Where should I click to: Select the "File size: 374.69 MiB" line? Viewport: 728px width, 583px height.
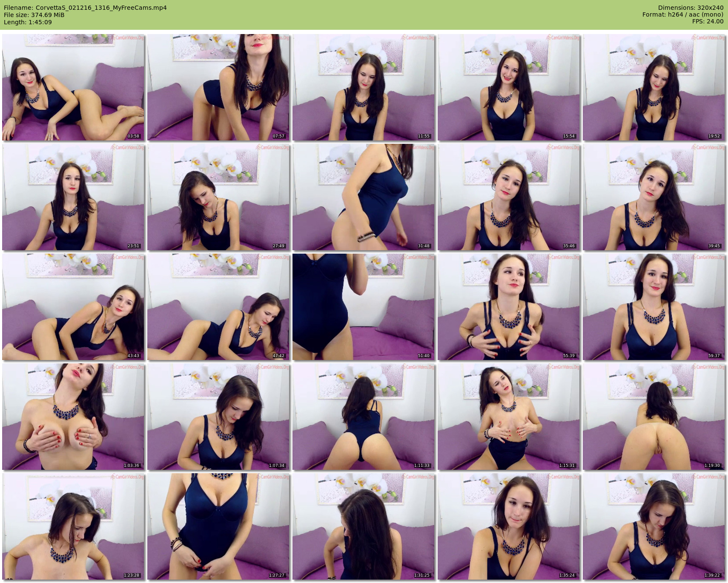pyautogui.click(x=34, y=15)
